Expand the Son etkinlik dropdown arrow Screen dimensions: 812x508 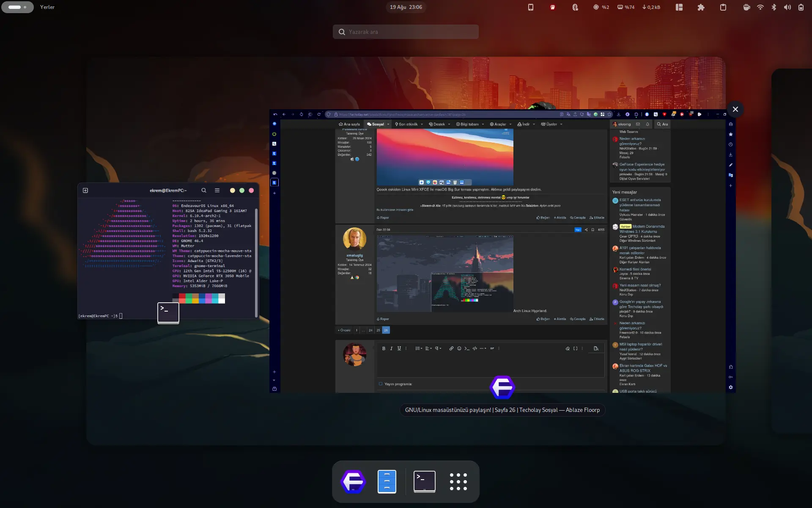click(422, 124)
